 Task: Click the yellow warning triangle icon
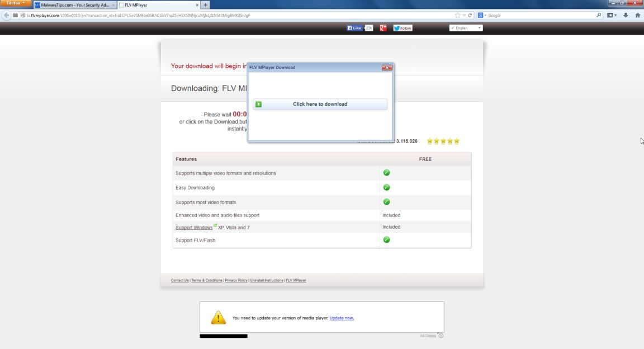(219, 317)
